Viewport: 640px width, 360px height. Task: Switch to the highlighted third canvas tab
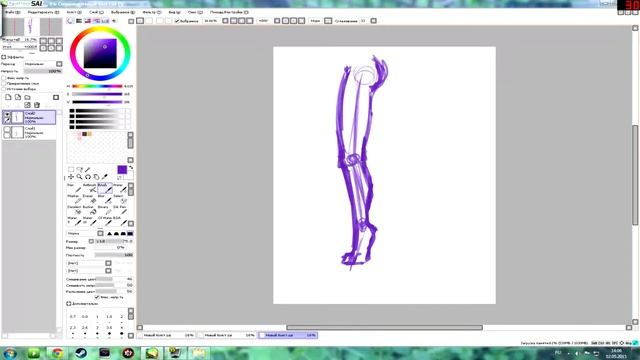[289, 335]
